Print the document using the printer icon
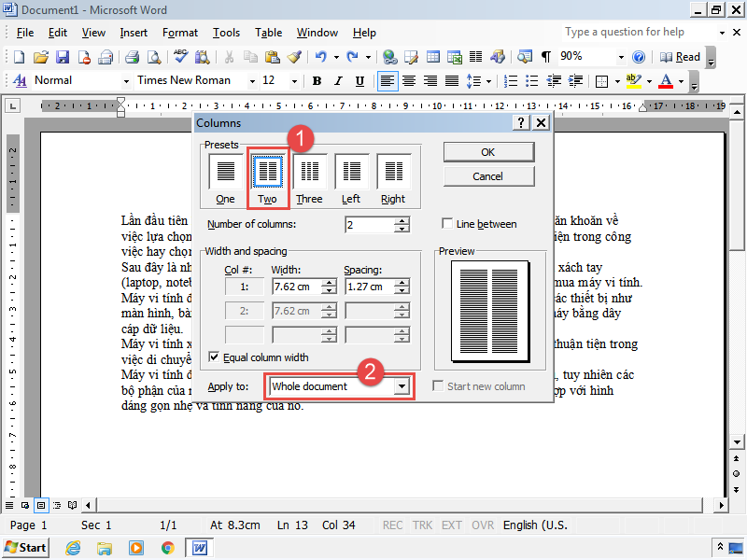Viewport: 747px width, 560px height. [132, 57]
